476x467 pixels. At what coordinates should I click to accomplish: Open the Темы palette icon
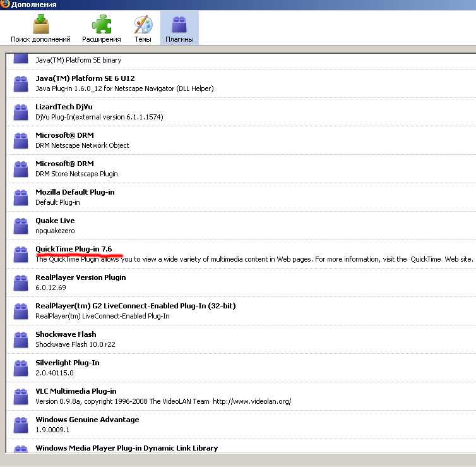coord(143,24)
